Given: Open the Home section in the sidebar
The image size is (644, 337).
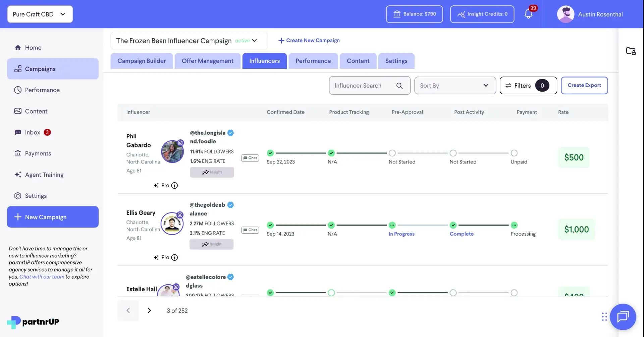Looking at the screenshot, I should [x=34, y=47].
